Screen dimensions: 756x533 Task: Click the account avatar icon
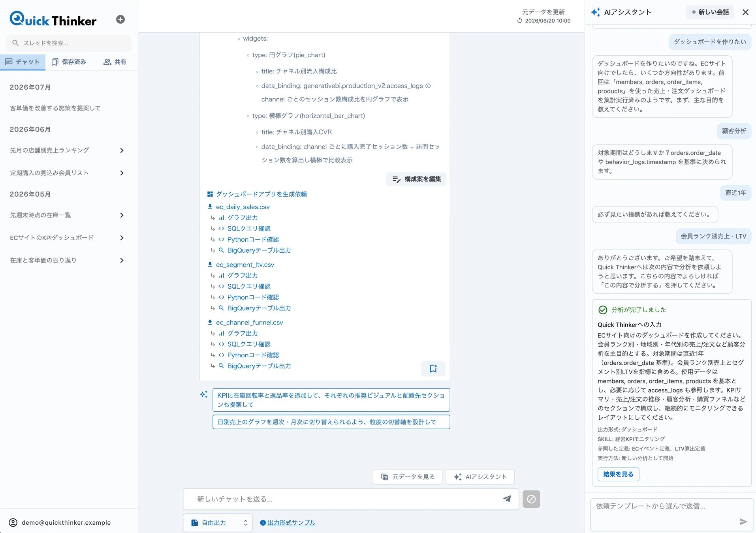pos(13,522)
